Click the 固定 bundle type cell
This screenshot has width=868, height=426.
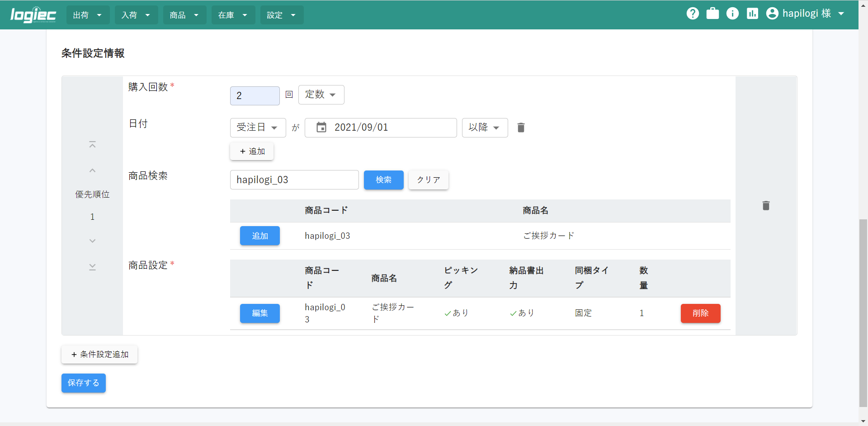coord(583,313)
